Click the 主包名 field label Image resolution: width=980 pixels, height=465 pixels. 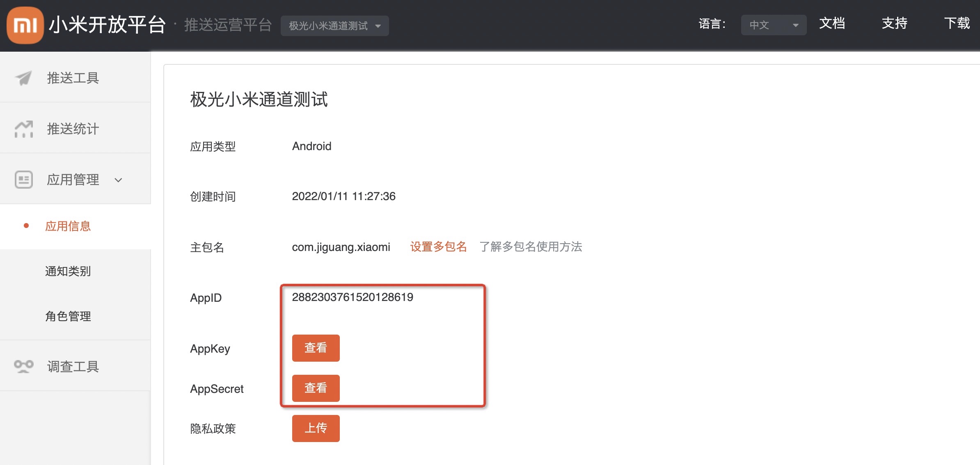[207, 247]
